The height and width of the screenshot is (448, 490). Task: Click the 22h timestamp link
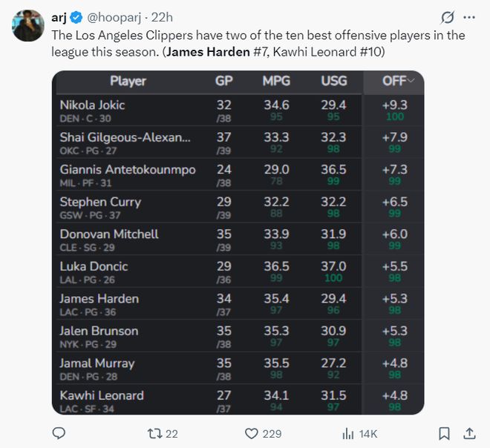tap(164, 17)
